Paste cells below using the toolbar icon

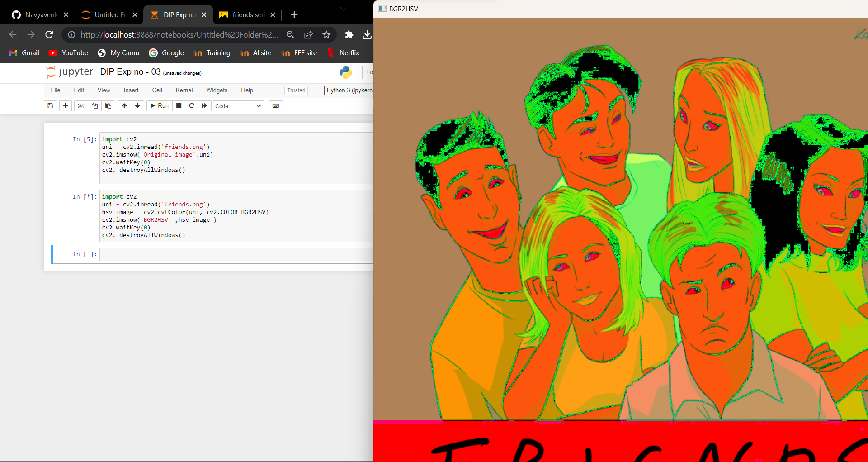pyautogui.click(x=108, y=106)
